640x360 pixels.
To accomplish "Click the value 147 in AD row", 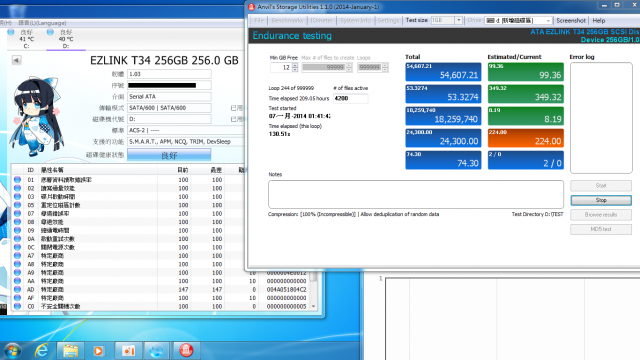I will 183,289.
